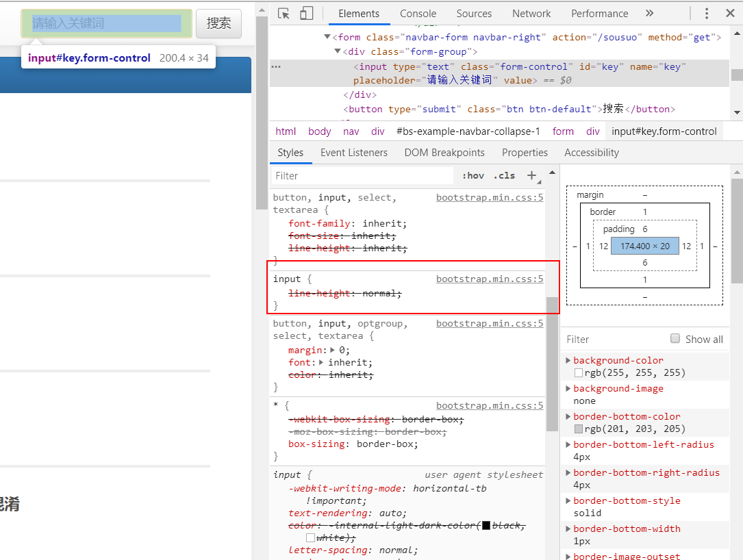
Task: Select the Styles sub-tab
Action: coord(290,153)
